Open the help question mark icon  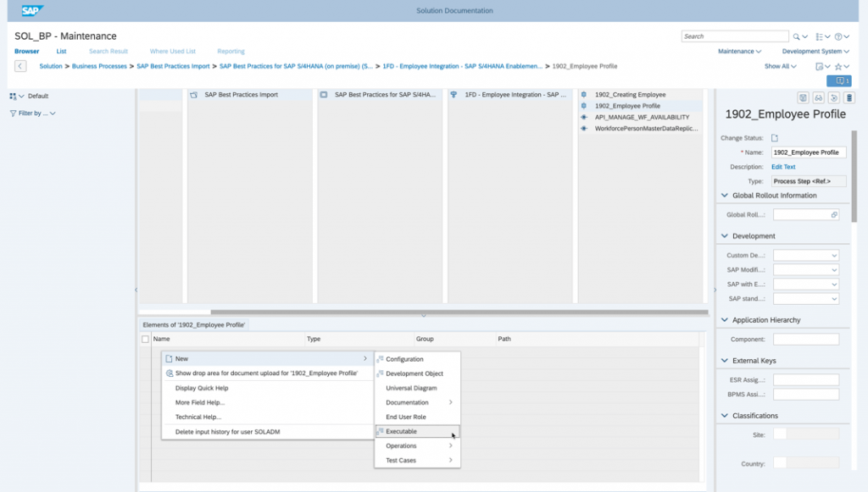[838, 36]
